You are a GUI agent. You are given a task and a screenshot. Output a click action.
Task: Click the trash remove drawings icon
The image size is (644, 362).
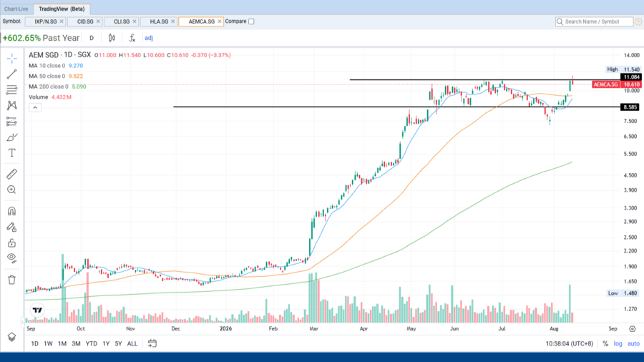[x=12, y=280]
